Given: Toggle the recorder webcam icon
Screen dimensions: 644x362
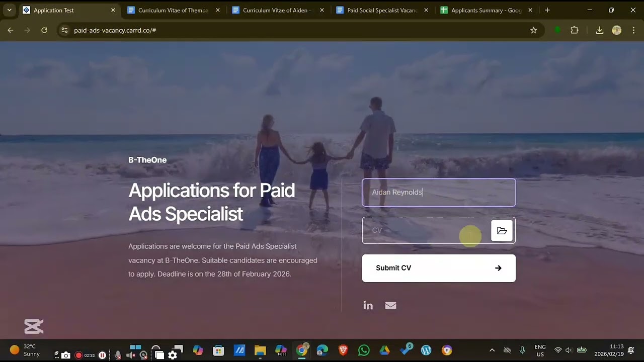Looking at the screenshot, I should coord(144,355).
